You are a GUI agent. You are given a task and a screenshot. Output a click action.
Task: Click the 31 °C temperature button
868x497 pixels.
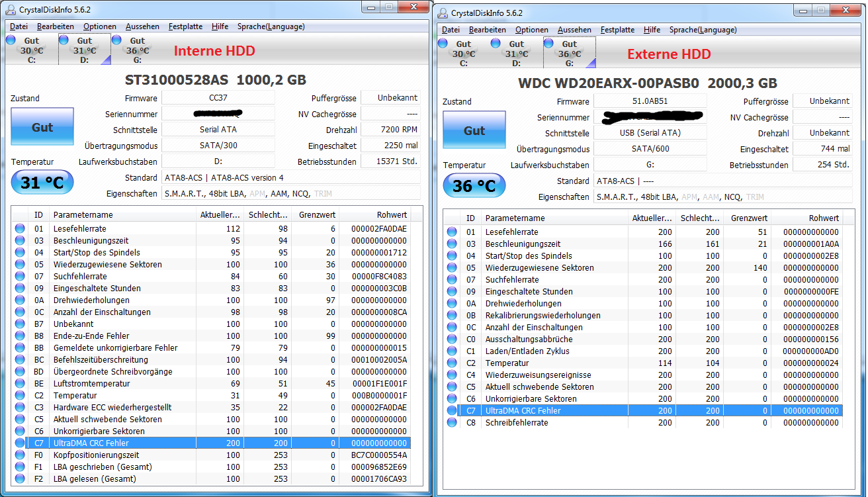click(x=42, y=182)
